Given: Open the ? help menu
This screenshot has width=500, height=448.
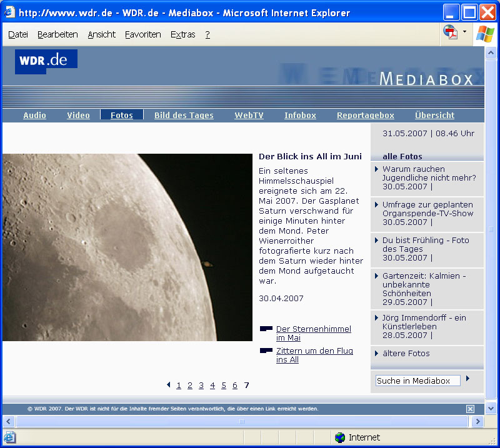Looking at the screenshot, I should (x=207, y=34).
